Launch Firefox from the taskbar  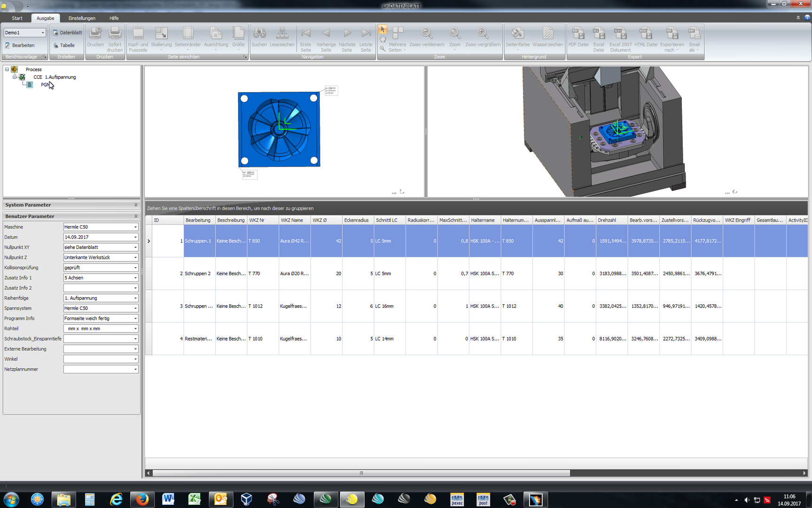(x=142, y=500)
